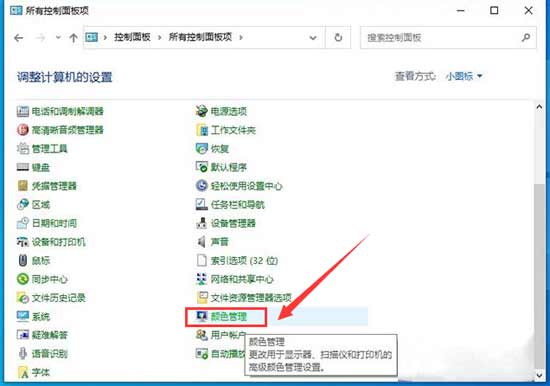This screenshot has height=386, width=550.
Task: Open 设备和打印机 icon
Action: (23, 242)
